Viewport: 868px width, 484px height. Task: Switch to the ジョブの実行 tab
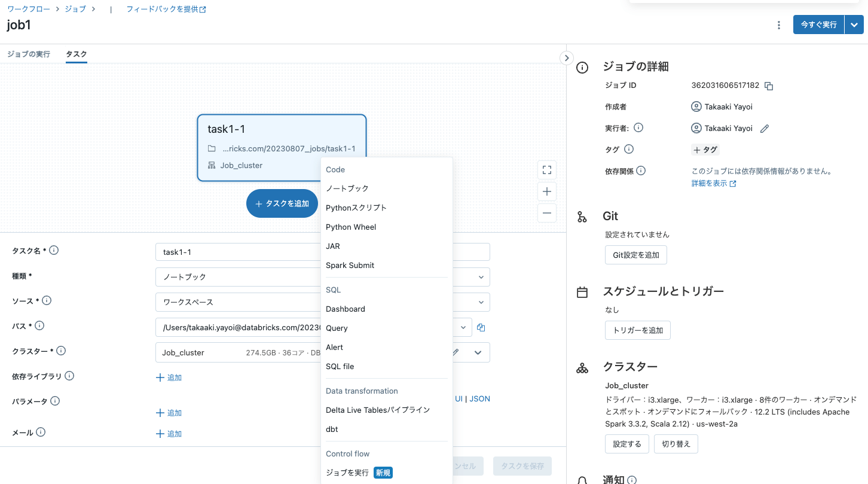tap(29, 54)
